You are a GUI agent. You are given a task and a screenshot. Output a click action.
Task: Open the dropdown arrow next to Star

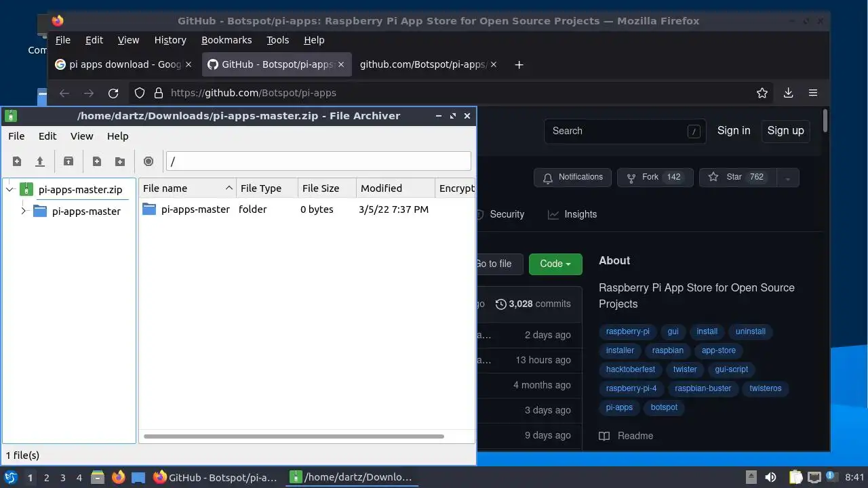pyautogui.click(x=787, y=178)
